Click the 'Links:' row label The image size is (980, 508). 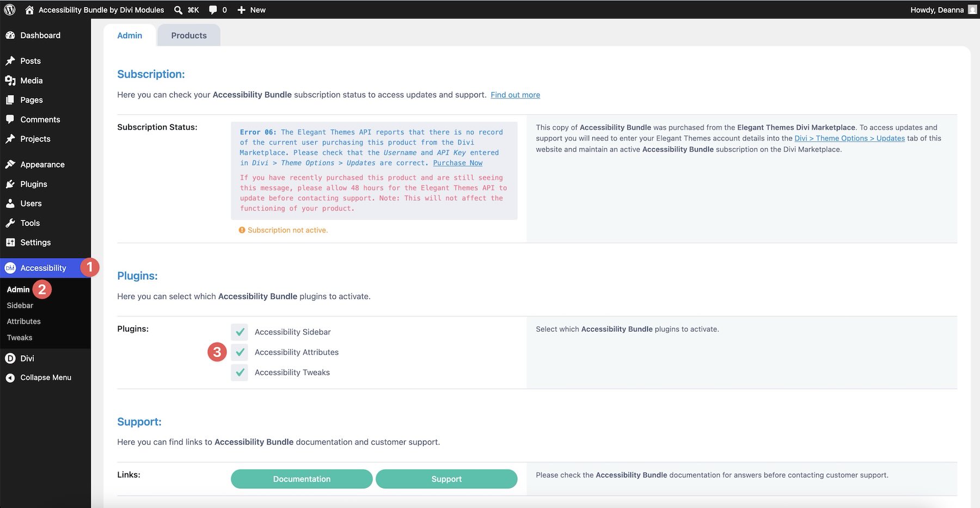[x=128, y=475]
